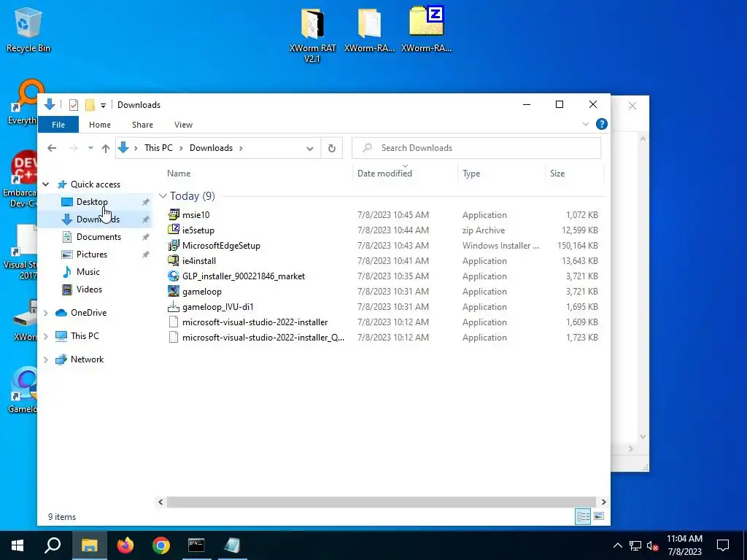Open the File menu tab

point(58,125)
